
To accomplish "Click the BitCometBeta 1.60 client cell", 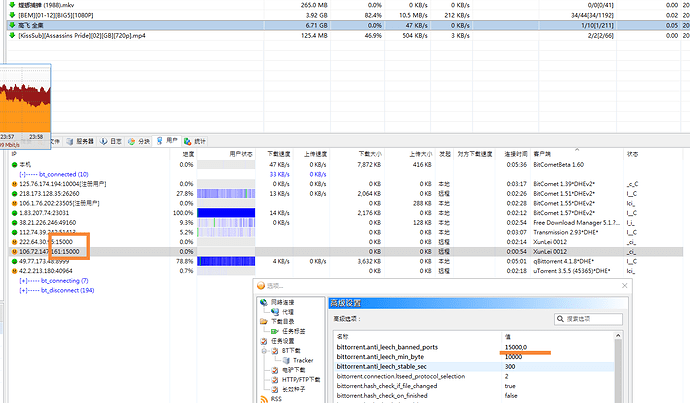I will (558, 165).
